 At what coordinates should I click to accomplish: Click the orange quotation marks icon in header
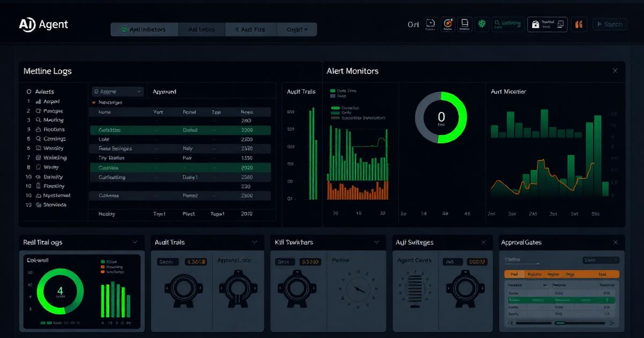coord(579,24)
